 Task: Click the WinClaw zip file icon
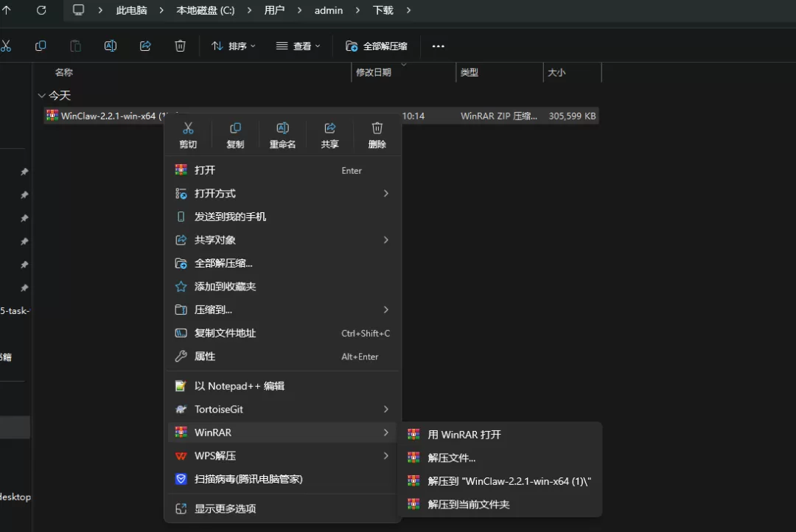click(52, 115)
